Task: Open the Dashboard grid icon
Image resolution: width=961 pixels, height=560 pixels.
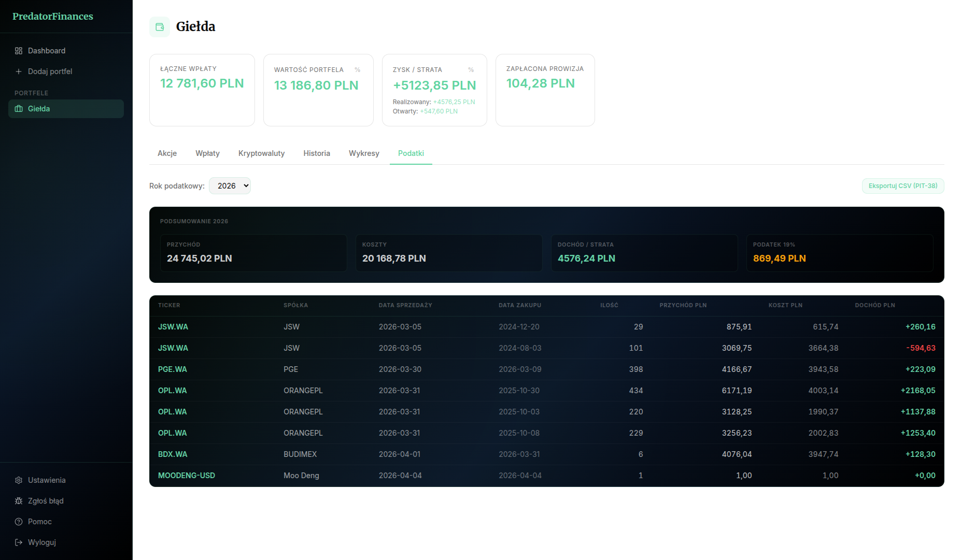Action: (x=19, y=51)
